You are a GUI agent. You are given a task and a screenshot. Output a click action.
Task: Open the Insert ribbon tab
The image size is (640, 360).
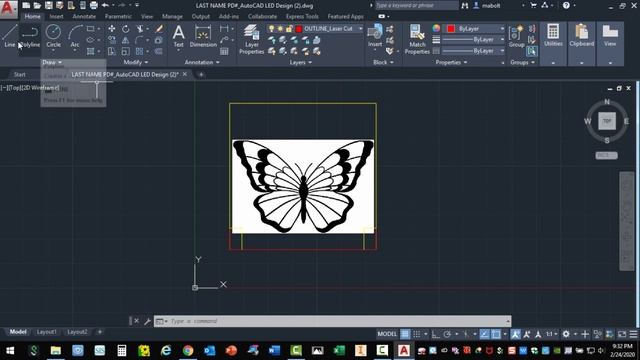tap(56, 16)
